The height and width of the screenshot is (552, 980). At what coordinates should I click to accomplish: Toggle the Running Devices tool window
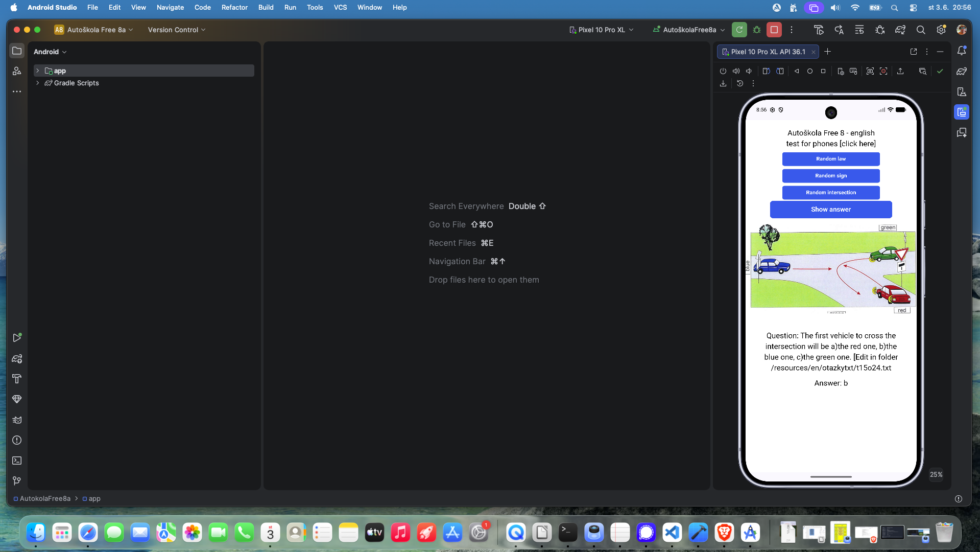coord(962,112)
